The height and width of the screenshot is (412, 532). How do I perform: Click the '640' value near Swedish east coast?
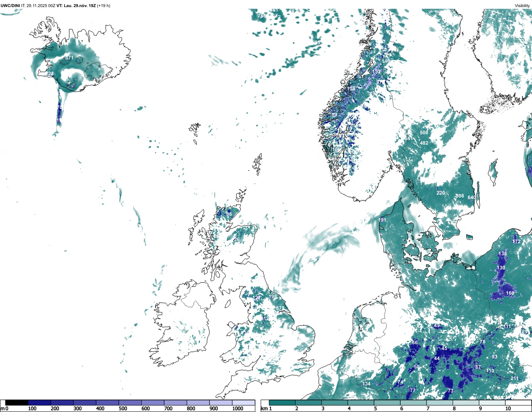pos(472,198)
